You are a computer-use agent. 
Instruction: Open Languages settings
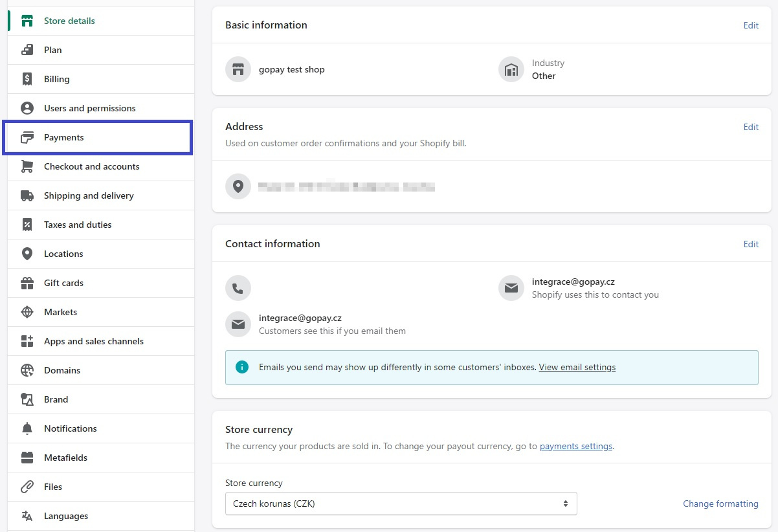101,516
